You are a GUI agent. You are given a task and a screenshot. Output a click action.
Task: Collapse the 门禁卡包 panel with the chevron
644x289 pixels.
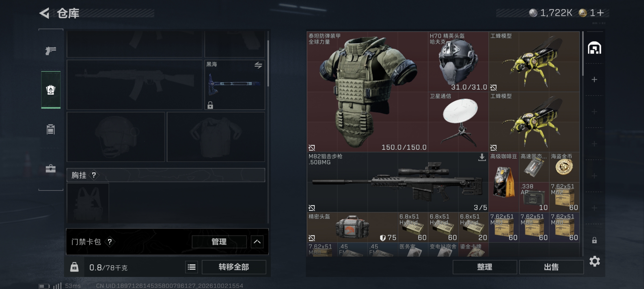click(257, 242)
